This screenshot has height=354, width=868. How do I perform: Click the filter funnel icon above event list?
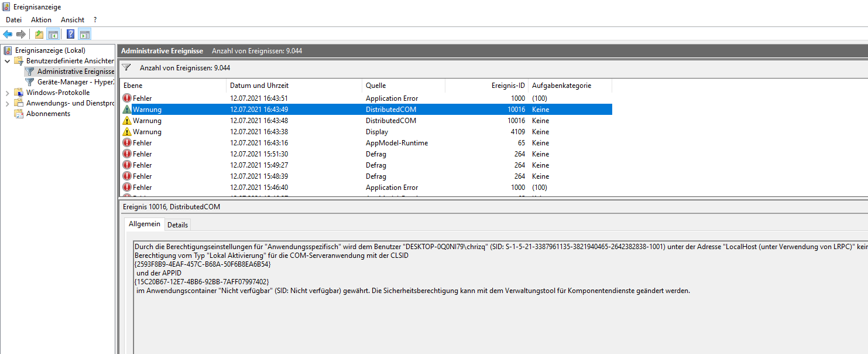pos(126,68)
